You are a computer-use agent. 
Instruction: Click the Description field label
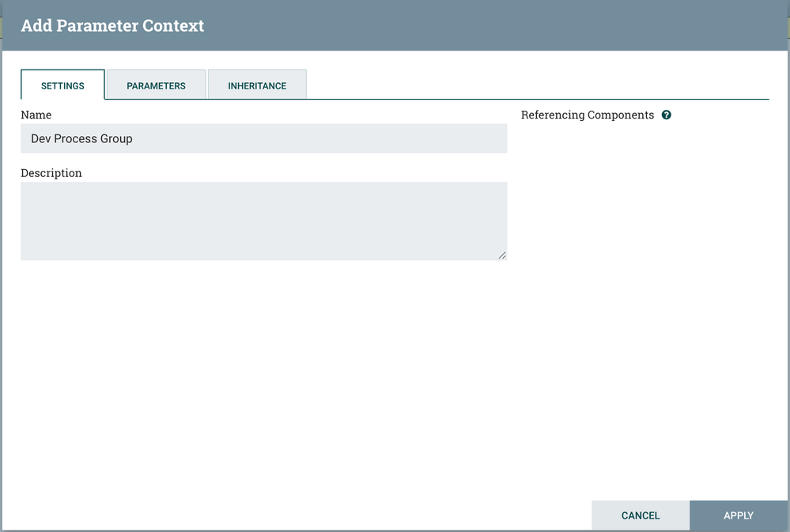[51, 172]
